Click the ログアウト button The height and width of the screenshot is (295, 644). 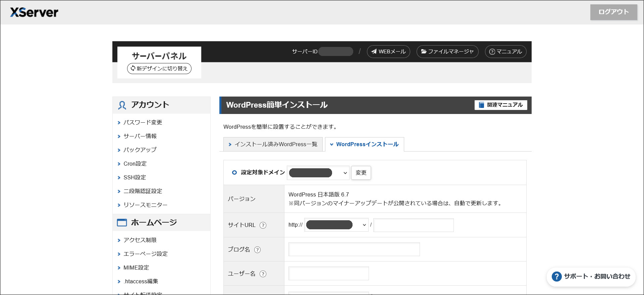[x=613, y=12]
